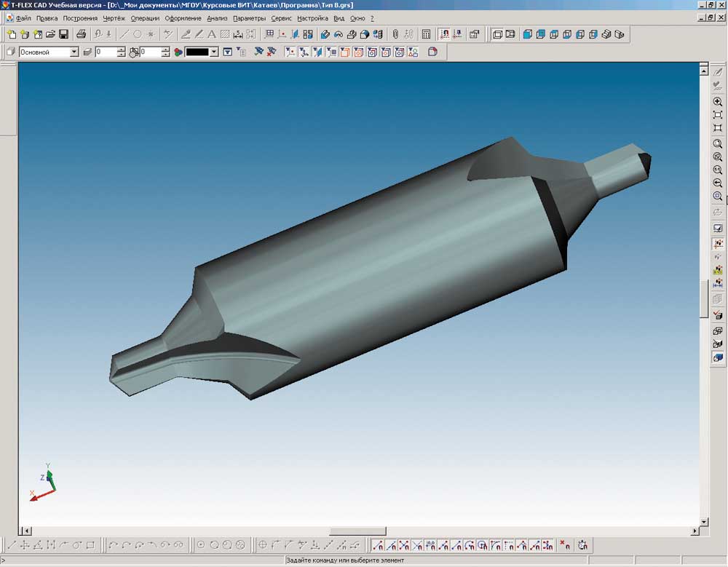This screenshot has width=728, height=567.
Task: Open the Основной line type dropdown
Action: coord(74,52)
